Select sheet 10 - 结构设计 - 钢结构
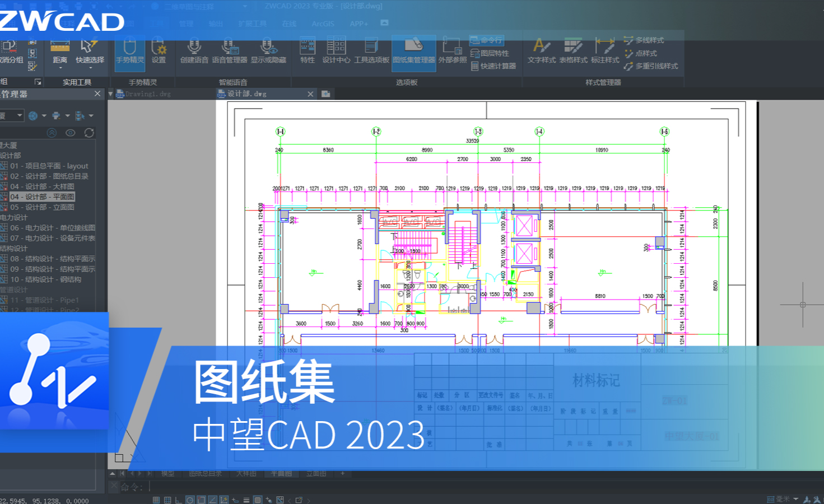Screen dimensions: 824x504 pyautogui.click(x=45, y=279)
